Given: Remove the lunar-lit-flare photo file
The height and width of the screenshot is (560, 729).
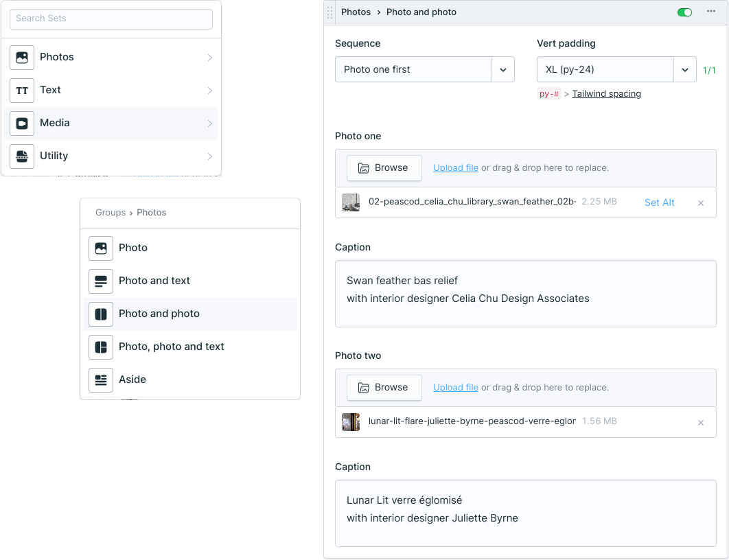Looking at the screenshot, I should click(700, 423).
